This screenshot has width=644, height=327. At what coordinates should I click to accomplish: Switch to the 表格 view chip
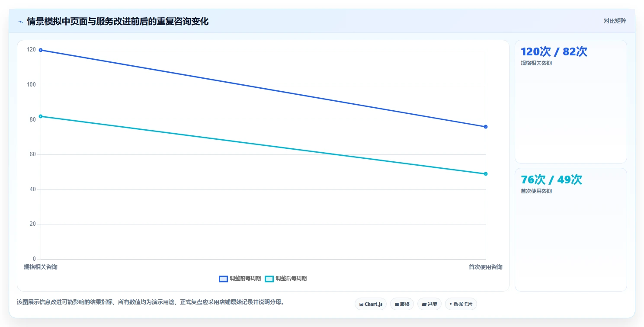pyautogui.click(x=402, y=304)
